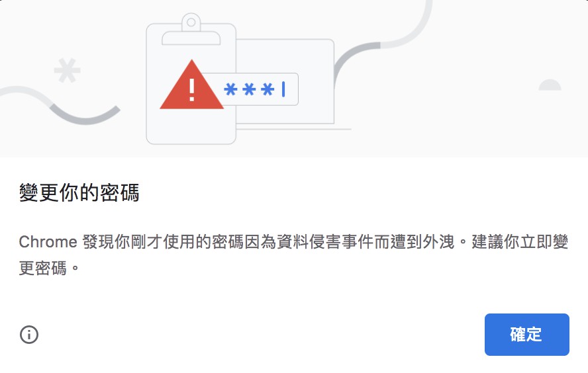This screenshot has width=588, height=373.
Task: Click the clipboard body below the warning triangle
Action: (191, 126)
